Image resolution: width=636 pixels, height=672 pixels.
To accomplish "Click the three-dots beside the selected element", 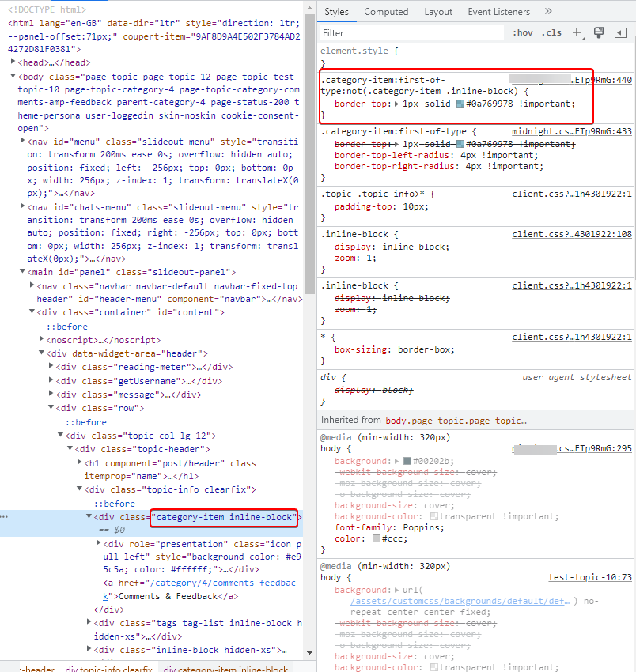I will (x=5, y=517).
